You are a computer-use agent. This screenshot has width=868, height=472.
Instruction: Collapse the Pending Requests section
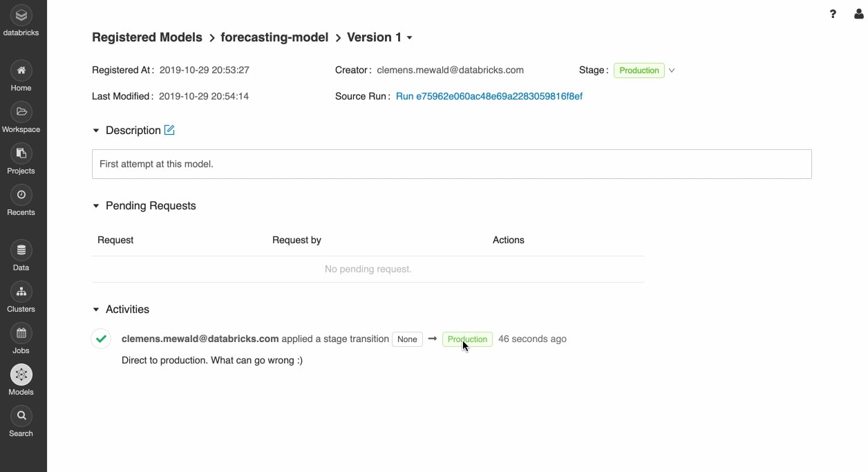tap(96, 206)
